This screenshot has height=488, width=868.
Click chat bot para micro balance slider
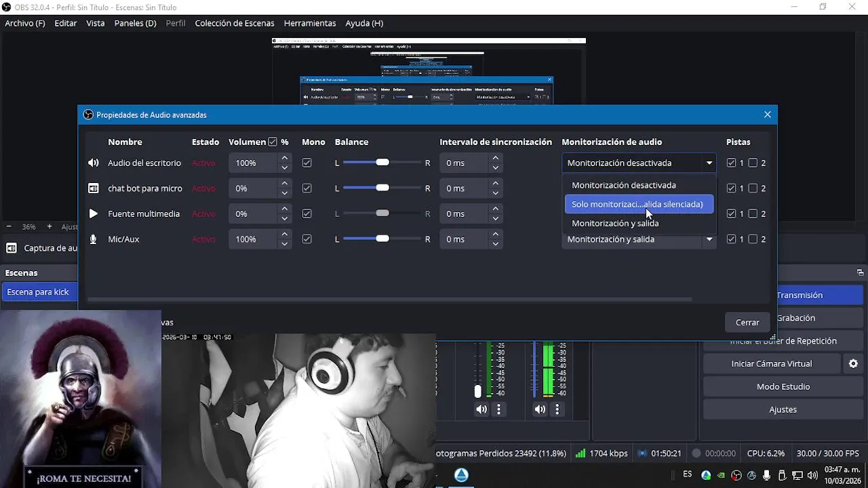[x=382, y=188]
